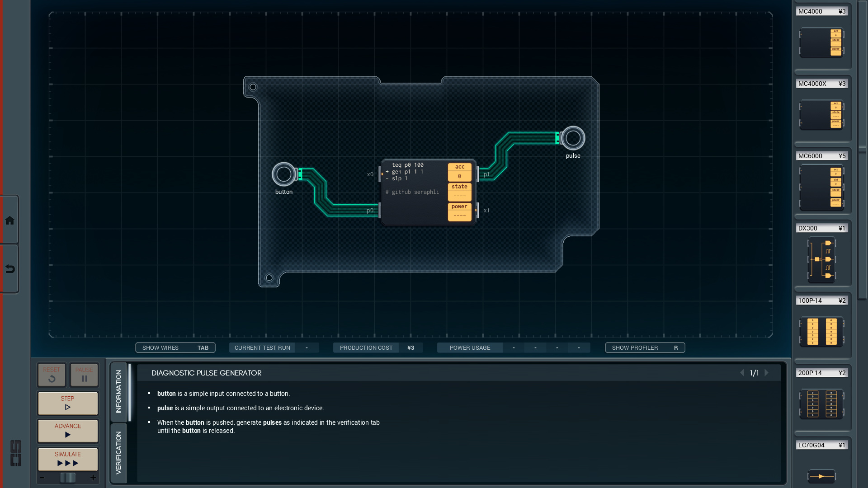Toggle Show Profiler panel
868x488 pixels.
pos(645,347)
